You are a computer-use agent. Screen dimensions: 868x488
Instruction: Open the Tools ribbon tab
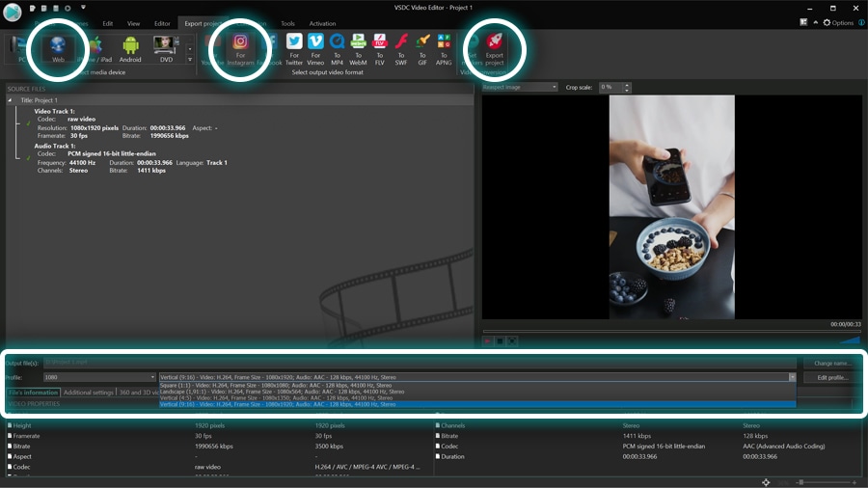click(x=287, y=24)
